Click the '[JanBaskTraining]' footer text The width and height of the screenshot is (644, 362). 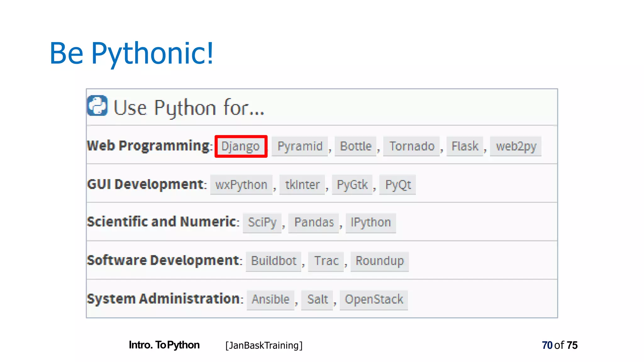point(264,345)
